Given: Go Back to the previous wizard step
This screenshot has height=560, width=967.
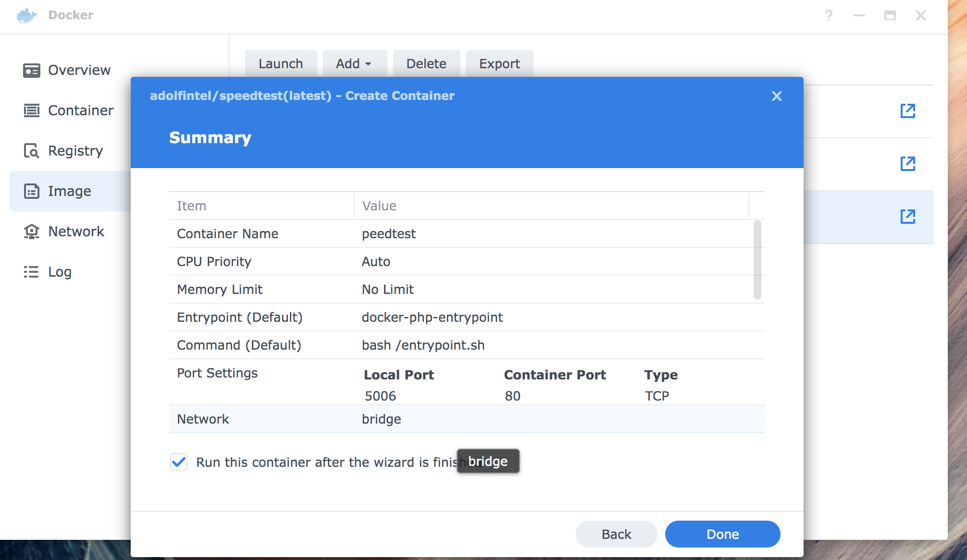Looking at the screenshot, I should pyautogui.click(x=616, y=534).
